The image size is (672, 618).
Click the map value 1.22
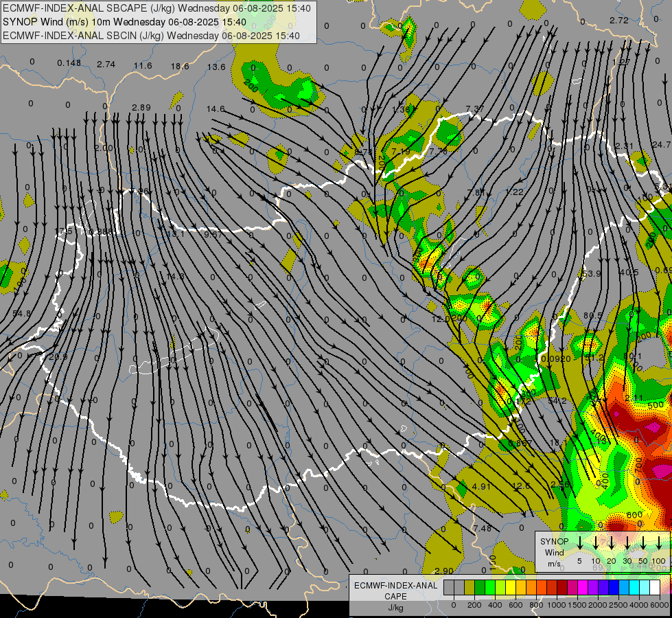click(514, 192)
